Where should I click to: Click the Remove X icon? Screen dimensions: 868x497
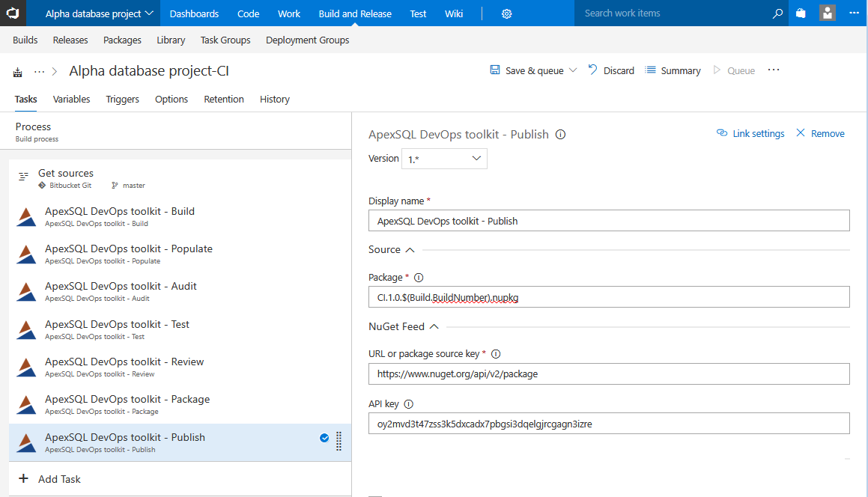tap(801, 132)
